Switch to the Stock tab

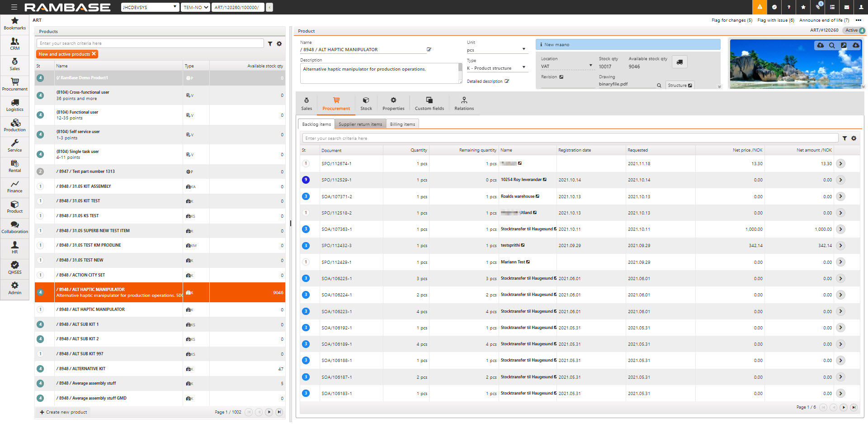tap(366, 103)
